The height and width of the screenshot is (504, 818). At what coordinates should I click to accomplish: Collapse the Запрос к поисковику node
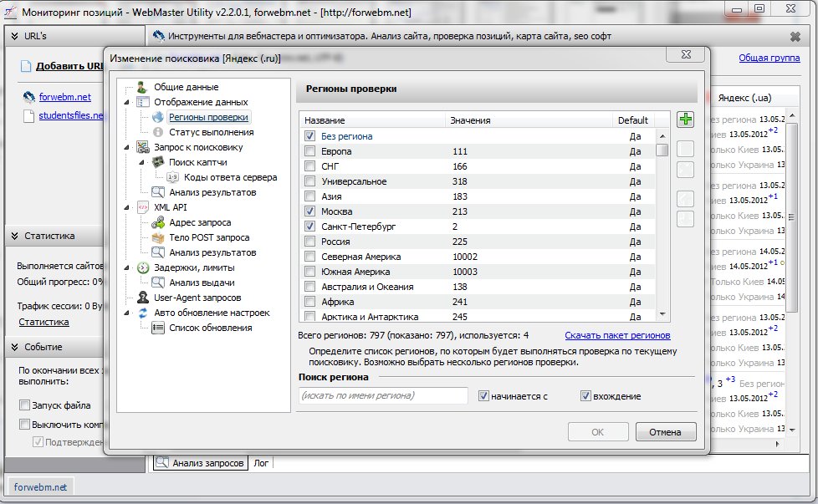(127, 147)
